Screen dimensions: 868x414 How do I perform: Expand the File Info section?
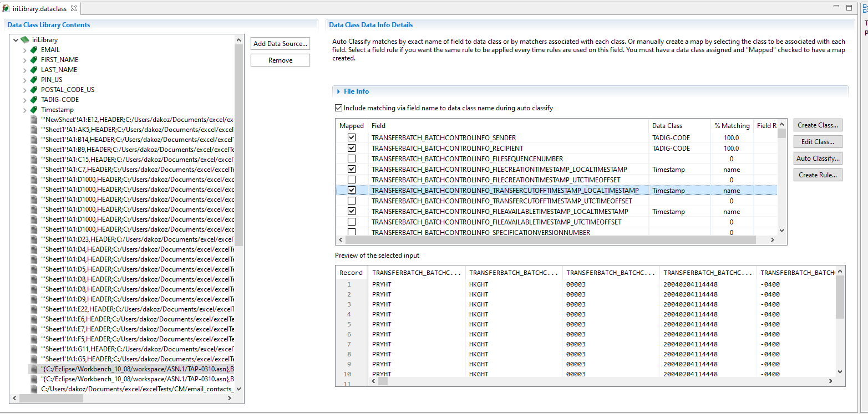point(338,91)
